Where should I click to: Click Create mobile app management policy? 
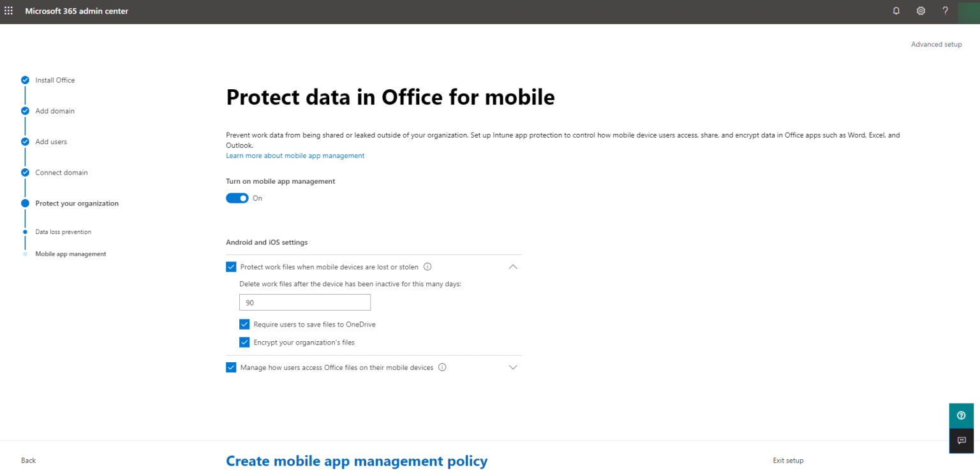tap(357, 461)
